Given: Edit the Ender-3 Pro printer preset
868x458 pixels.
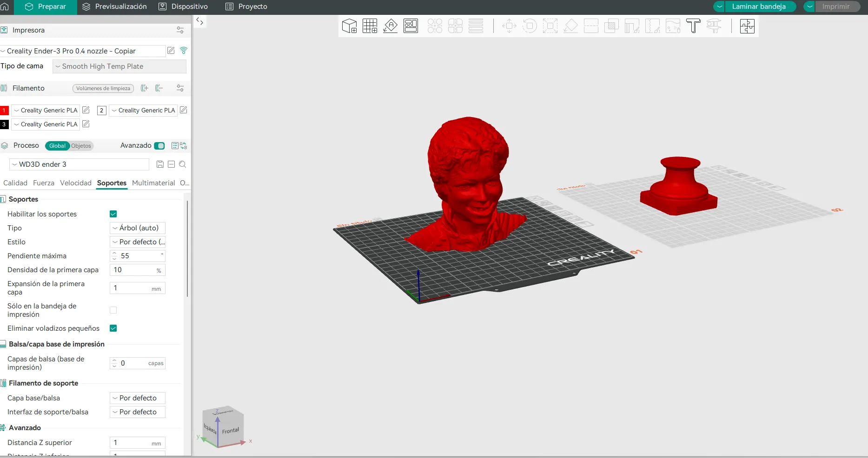Looking at the screenshot, I should [171, 51].
